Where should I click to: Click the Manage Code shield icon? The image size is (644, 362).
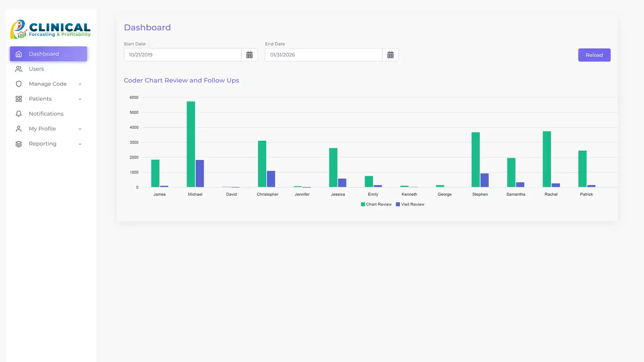19,84
